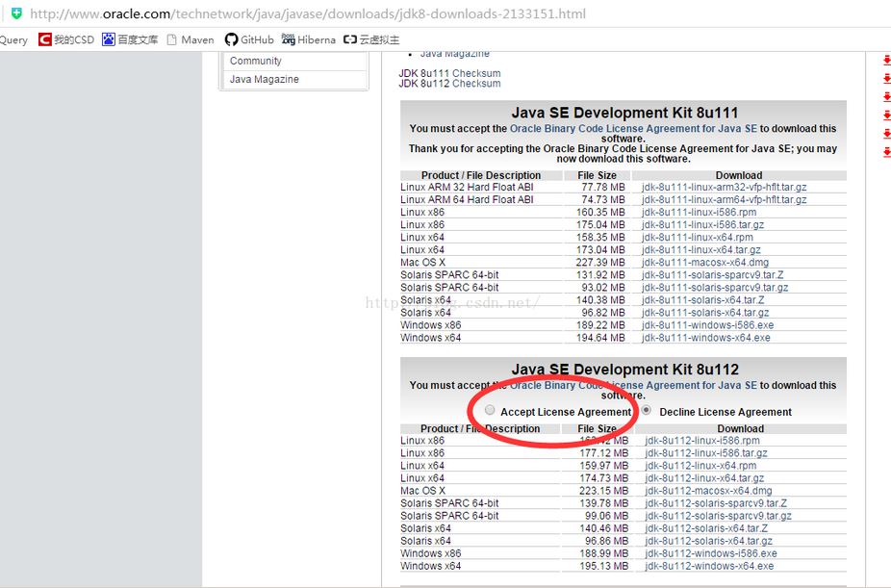The height and width of the screenshot is (588, 891).
Task: Download jdk-8u111-solaris-sparcv9.tar.Z
Action: pyautogui.click(x=713, y=274)
